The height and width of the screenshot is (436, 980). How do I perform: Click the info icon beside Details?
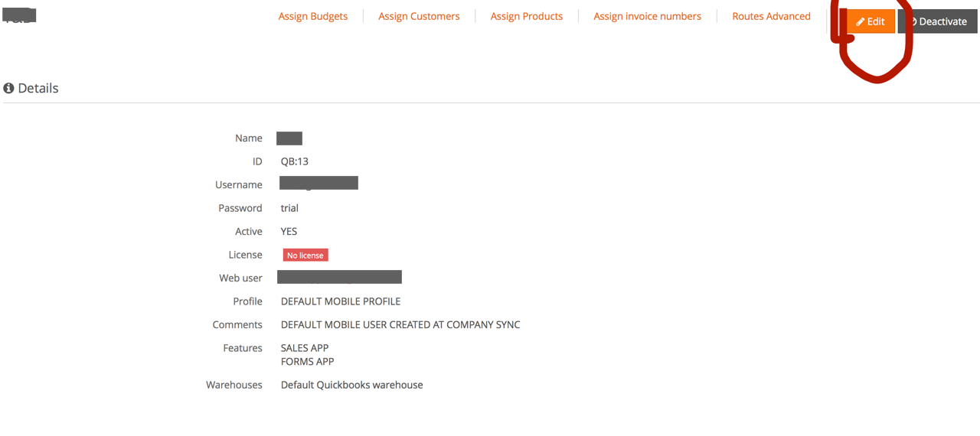9,89
